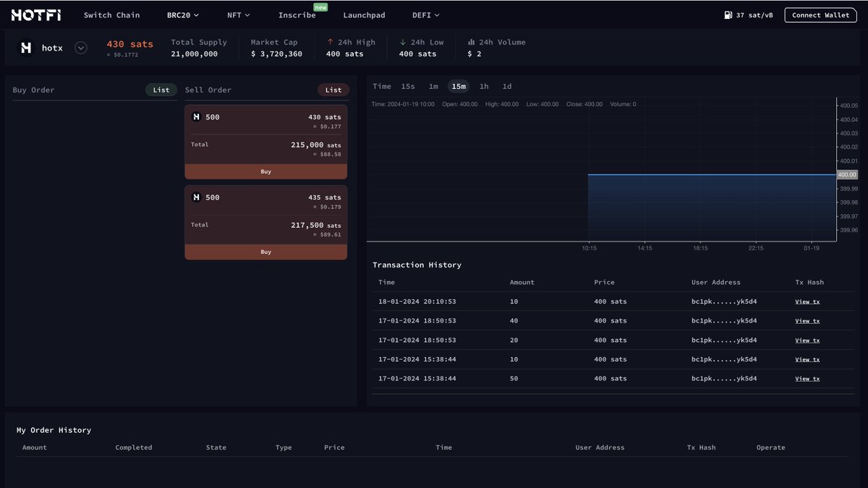Buy the 435 sats sell order
This screenshot has width=868, height=488.
point(265,252)
